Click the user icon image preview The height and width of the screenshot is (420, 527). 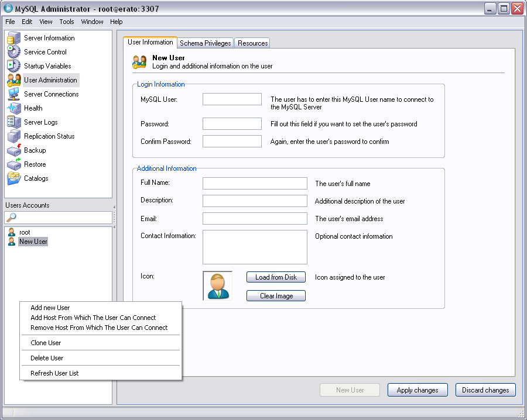218,285
